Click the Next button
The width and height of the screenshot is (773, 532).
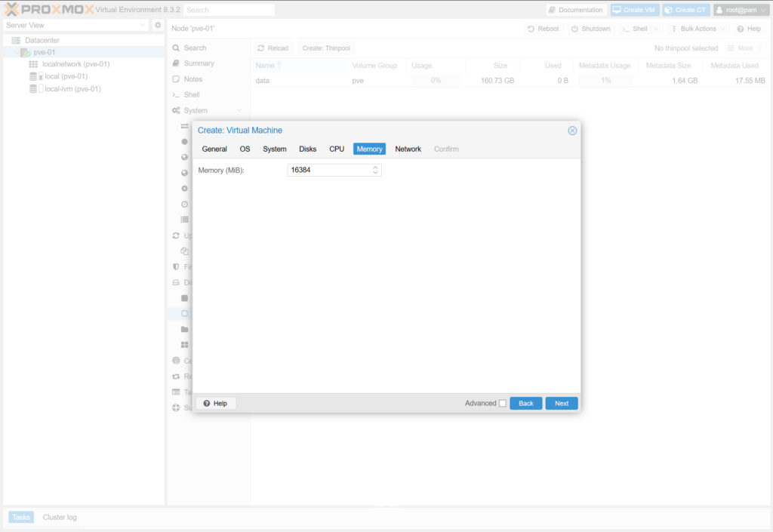coord(561,403)
